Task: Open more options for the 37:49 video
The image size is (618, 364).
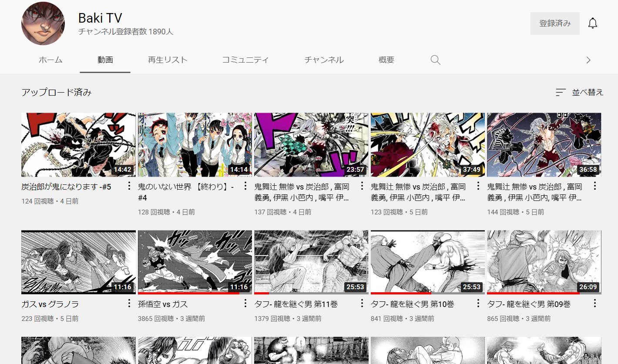Action: click(x=478, y=186)
